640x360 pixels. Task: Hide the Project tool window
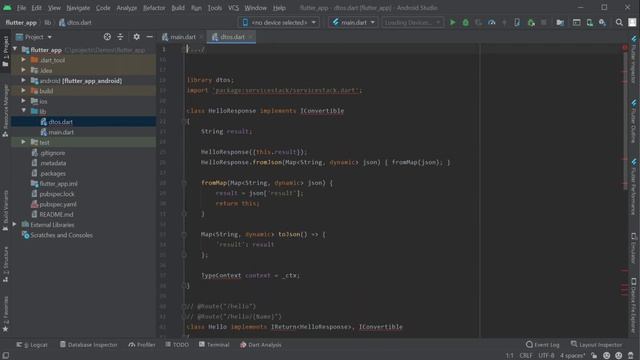(x=149, y=37)
